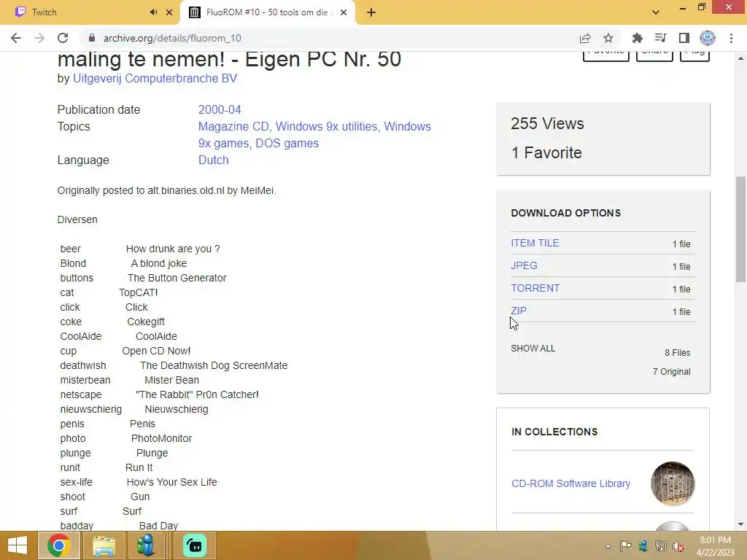Open Uitgeverij Computerbranche BV link
The image size is (747, 560).
pos(155,79)
